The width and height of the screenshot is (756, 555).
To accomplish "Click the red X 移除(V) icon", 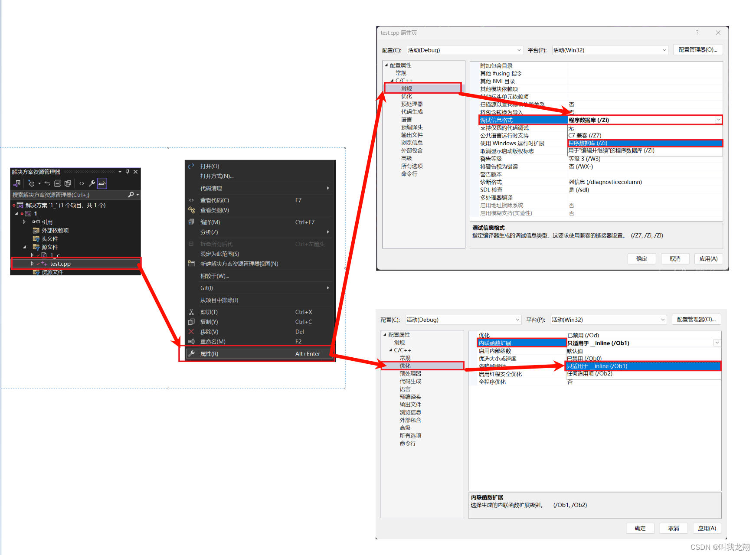I will 191,332.
